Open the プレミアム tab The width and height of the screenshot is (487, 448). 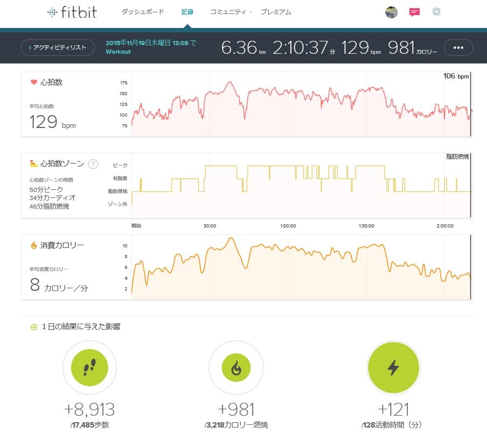(x=276, y=12)
